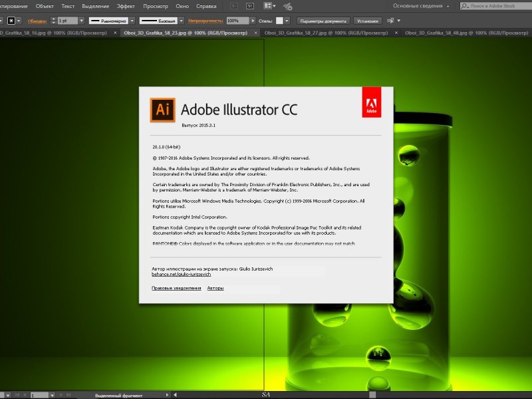Click the horizontal scroll left arrow
Image resolution: width=532 pixels, height=399 pixels.
[x=175, y=395]
